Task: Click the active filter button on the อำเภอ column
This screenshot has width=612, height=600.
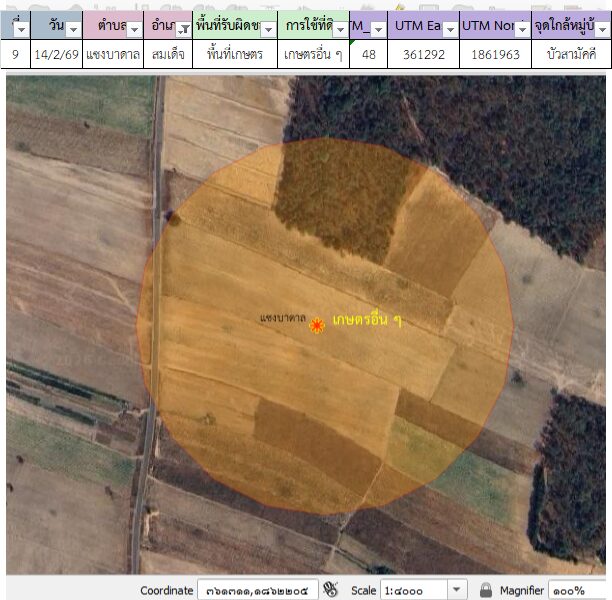Action: [x=183, y=30]
